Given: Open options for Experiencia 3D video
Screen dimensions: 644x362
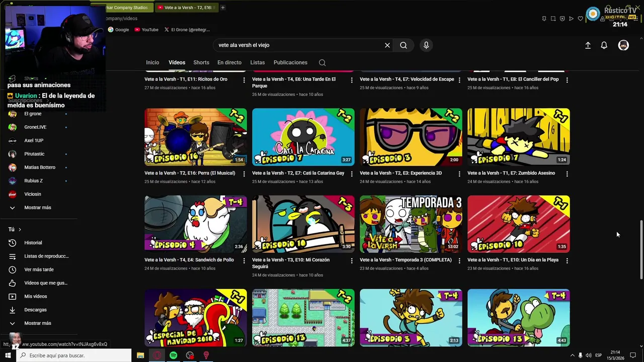Looking at the screenshot, I should pyautogui.click(x=459, y=174).
